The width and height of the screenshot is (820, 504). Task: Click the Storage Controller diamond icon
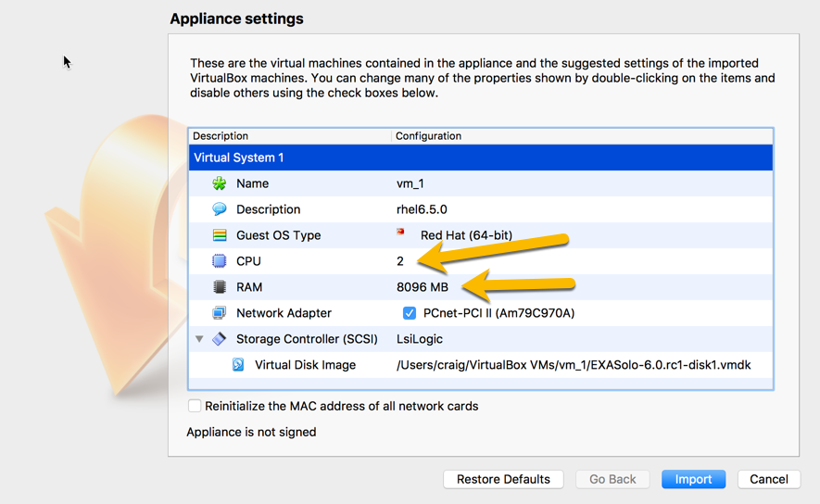point(219,339)
